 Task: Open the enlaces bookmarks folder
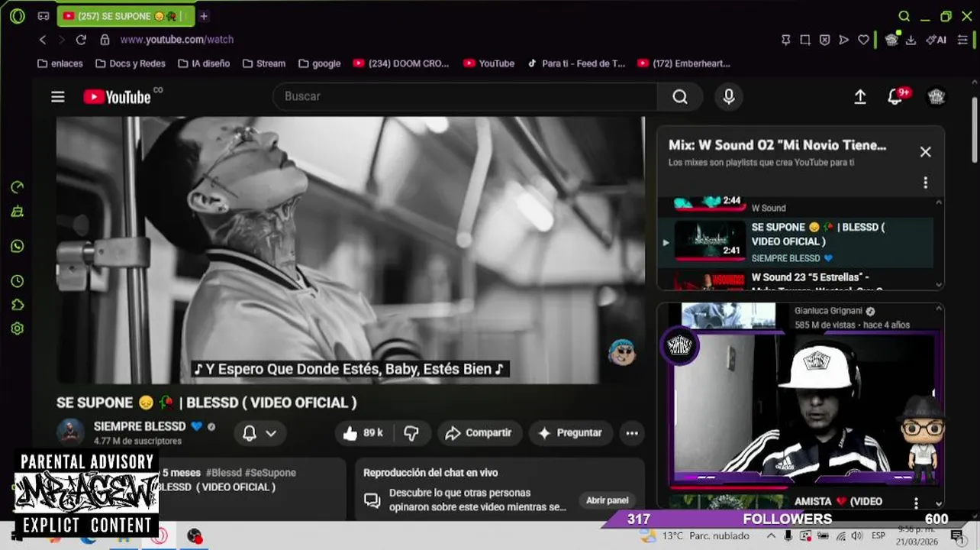coord(60,63)
